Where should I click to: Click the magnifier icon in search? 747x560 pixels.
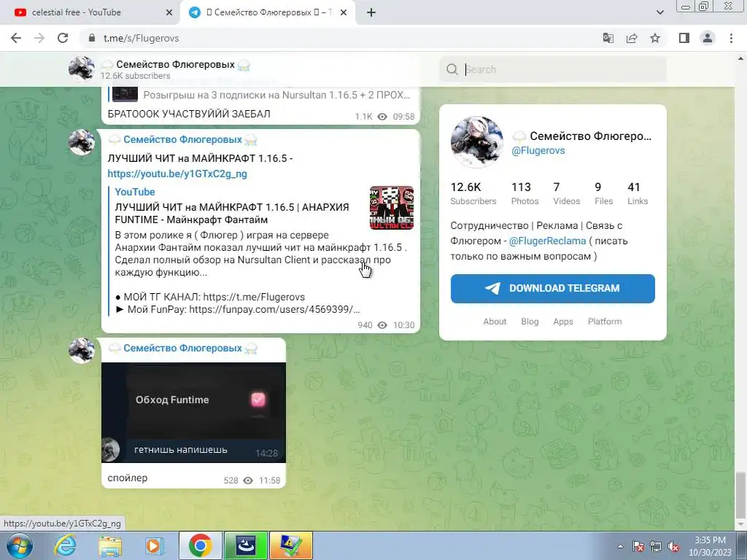(x=452, y=69)
